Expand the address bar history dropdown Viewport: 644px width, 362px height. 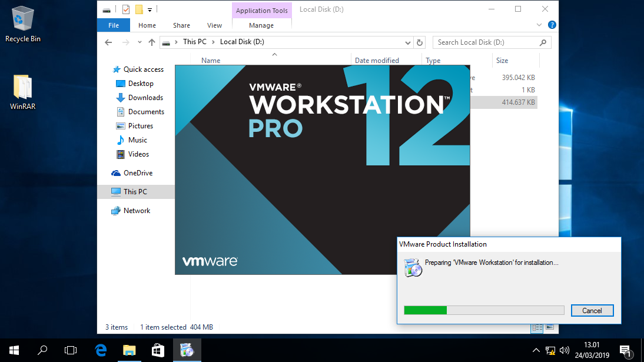tap(407, 42)
